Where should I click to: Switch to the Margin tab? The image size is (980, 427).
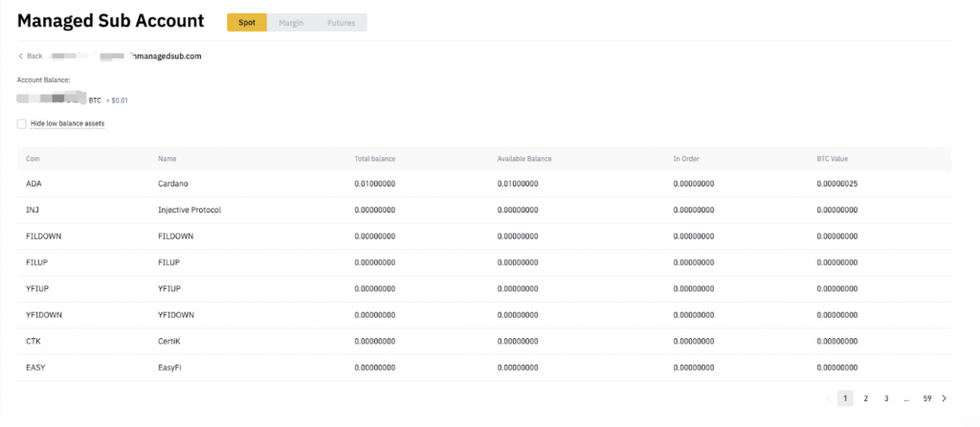(291, 23)
